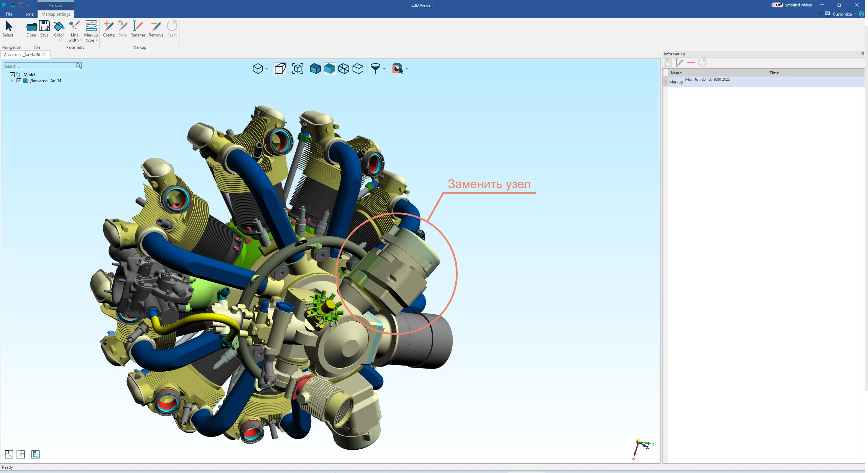Click bottom-left selection frame icon
The height and width of the screenshot is (473, 868).
click(x=9, y=454)
